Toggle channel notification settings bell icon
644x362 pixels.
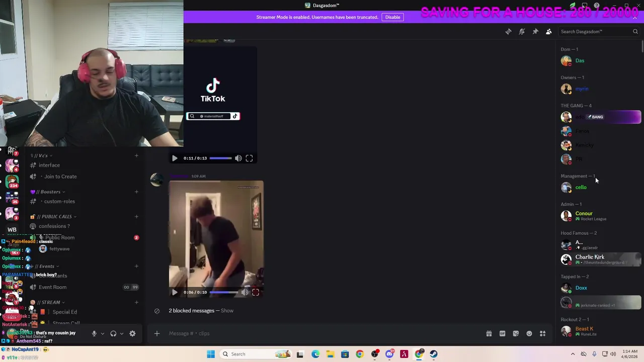point(522,32)
